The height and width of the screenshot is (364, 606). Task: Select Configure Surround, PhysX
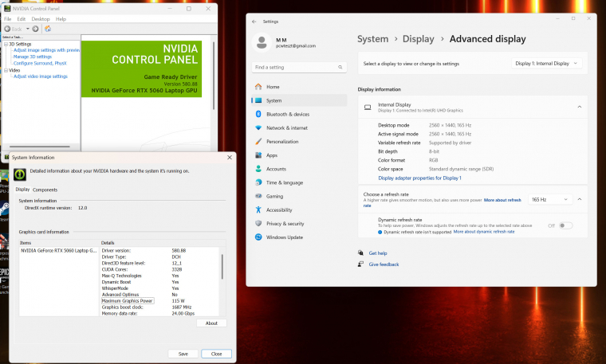40,63
